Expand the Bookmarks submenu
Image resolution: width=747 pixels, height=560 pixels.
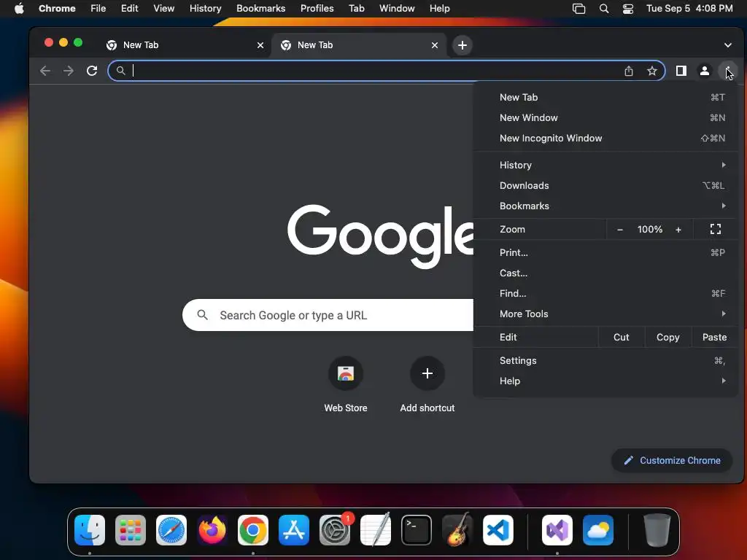[x=606, y=206]
